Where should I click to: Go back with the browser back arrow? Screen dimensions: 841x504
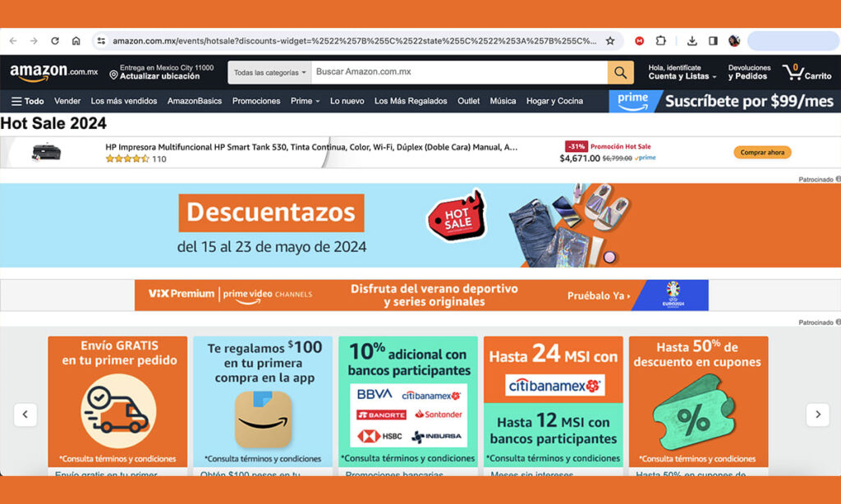(13, 41)
